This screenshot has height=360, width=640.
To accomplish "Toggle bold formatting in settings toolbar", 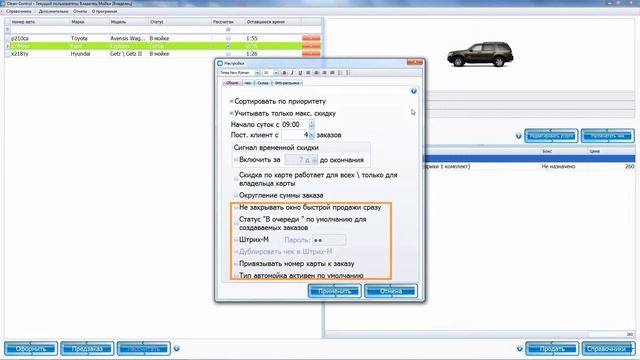I will pos(284,73).
